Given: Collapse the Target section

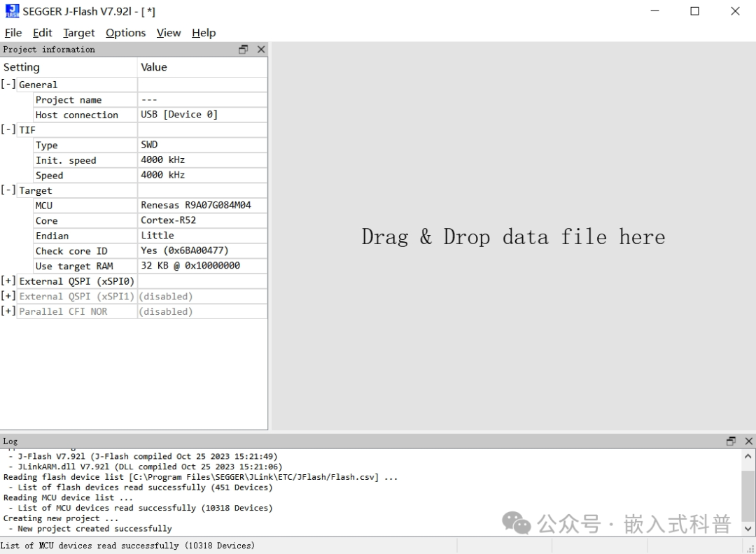Looking at the screenshot, I should click(x=8, y=190).
